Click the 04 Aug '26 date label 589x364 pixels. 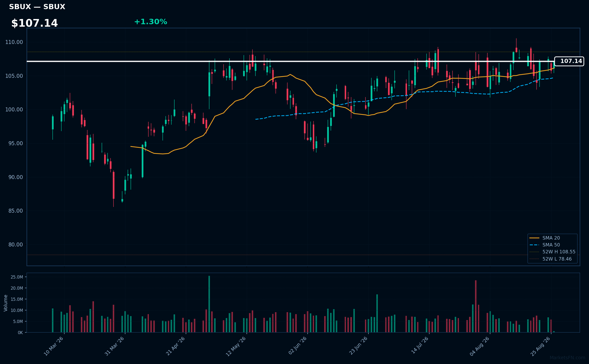479,346
